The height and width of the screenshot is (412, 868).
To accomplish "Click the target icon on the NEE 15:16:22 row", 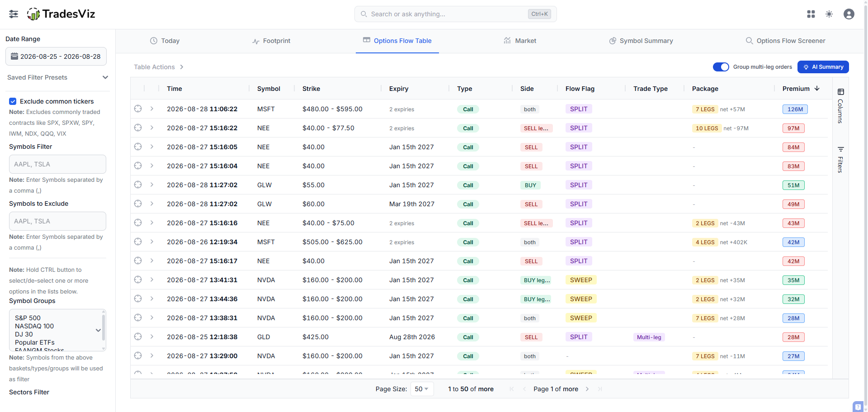I will (138, 128).
